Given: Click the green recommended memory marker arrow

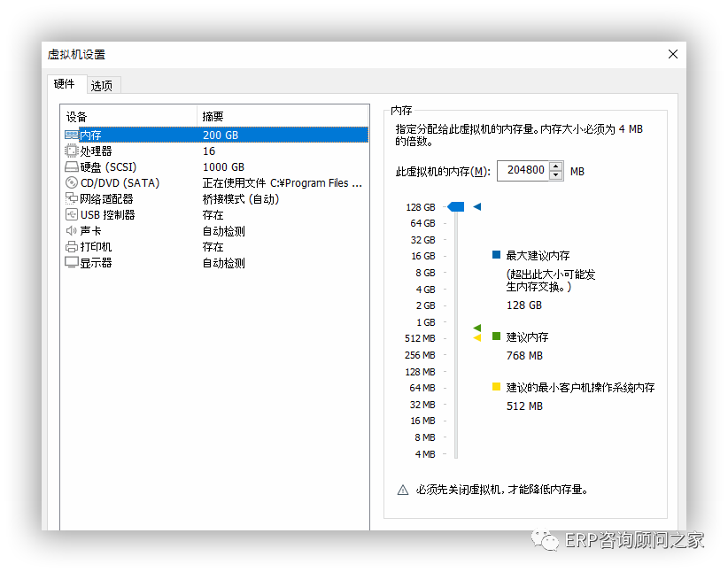Looking at the screenshot, I should tap(476, 328).
